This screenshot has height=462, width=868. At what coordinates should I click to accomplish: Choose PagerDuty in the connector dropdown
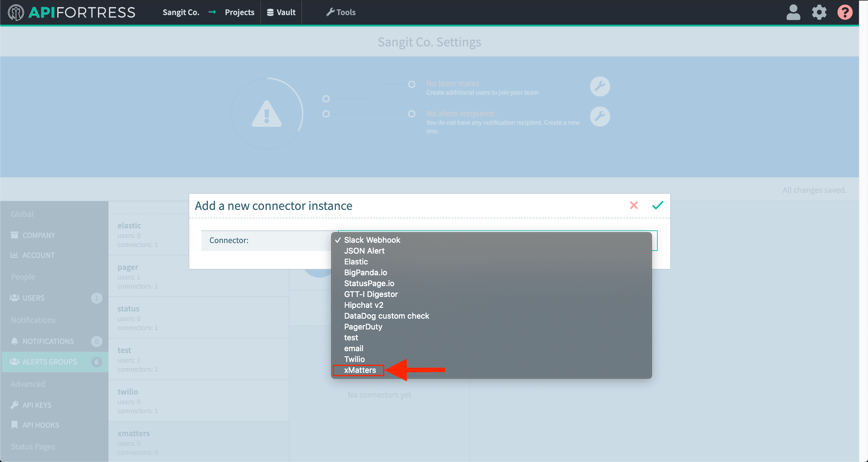tap(363, 327)
